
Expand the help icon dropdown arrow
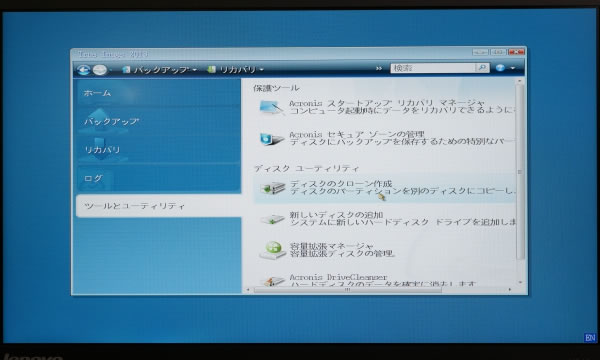[x=513, y=68]
